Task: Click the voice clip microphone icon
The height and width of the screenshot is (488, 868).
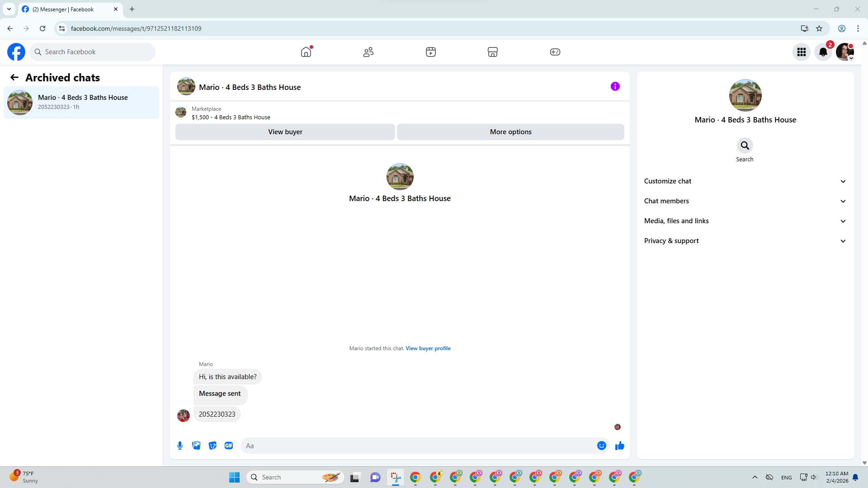Action: click(x=180, y=446)
